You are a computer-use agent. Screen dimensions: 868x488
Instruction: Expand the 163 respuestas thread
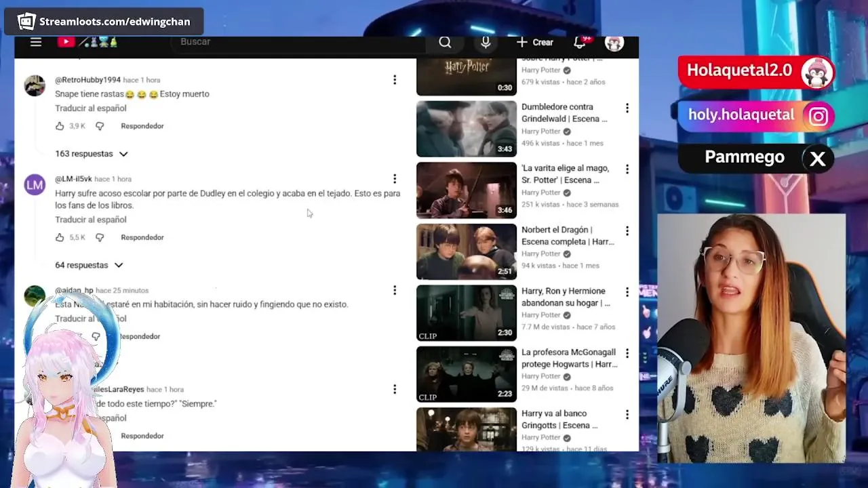[92, 154]
